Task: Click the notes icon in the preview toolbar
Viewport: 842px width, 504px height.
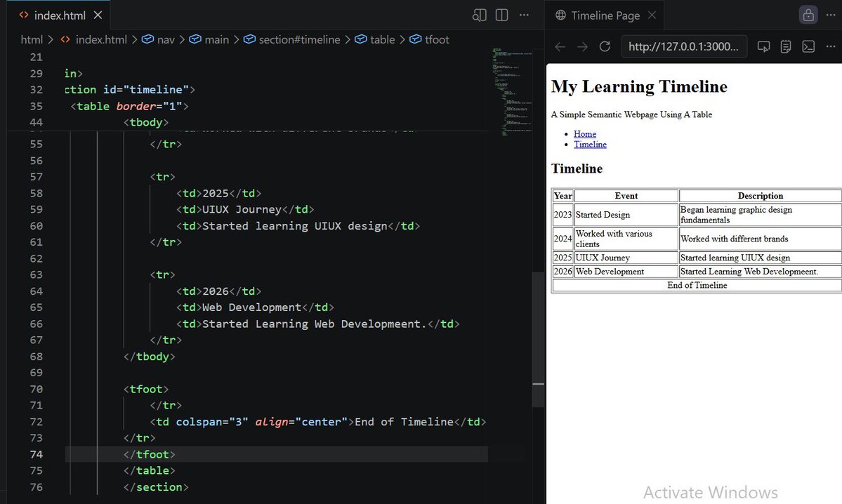Action: [x=786, y=47]
